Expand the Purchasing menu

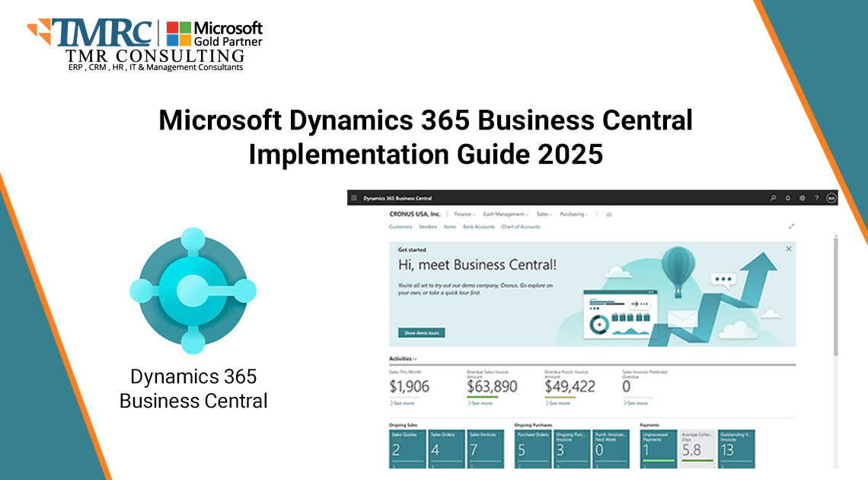point(573,214)
